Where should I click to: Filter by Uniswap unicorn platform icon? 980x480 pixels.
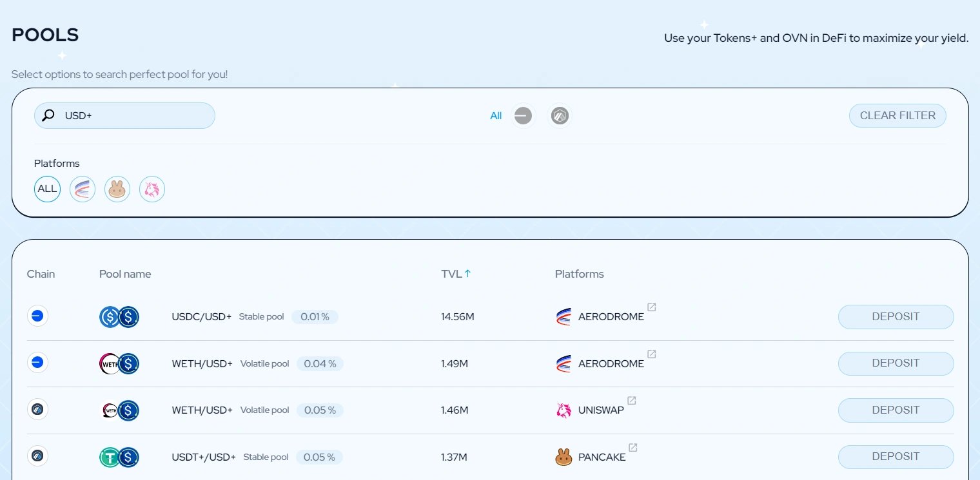[x=152, y=189]
